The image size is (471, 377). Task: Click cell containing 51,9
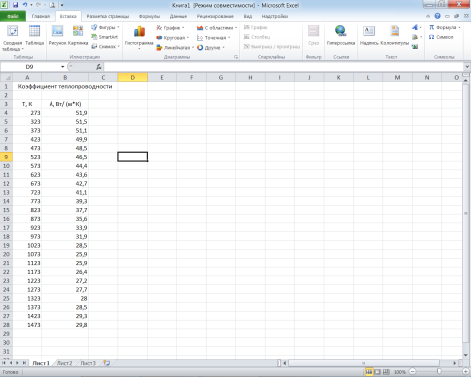[65, 113]
